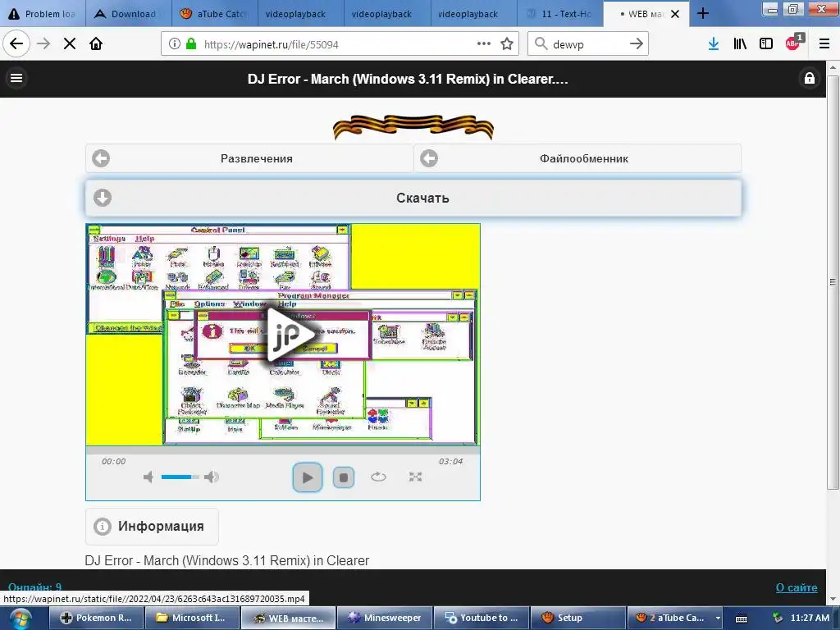Expand the aTube Catcher taskbar group arrow

click(x=718, y=619)
